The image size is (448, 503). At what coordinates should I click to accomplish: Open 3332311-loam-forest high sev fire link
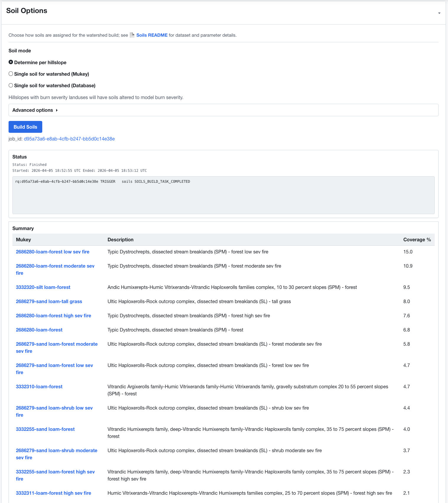pos(53,493)
